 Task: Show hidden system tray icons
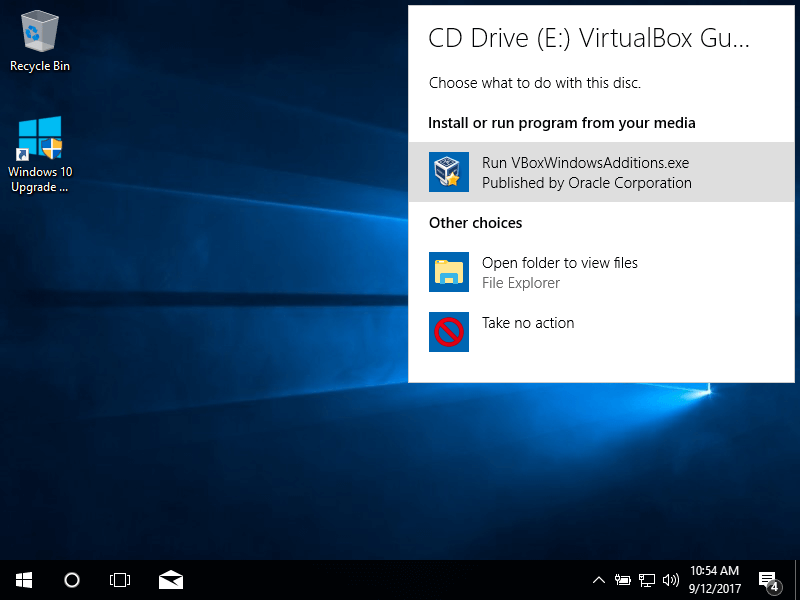pyautogui.click(x=599, y=580)
